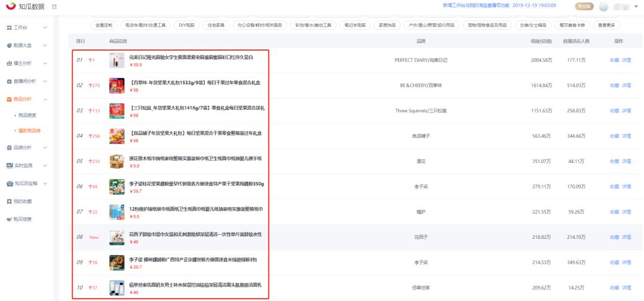Filter by 餐饮美食卡券 category
The width and height of the screenshot is (644, 301).
572,25
